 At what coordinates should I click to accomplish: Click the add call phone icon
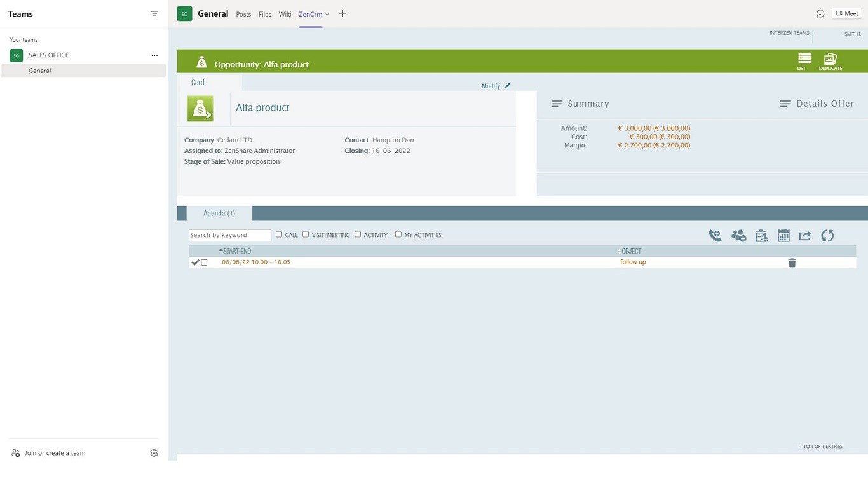tap(715, 236)
